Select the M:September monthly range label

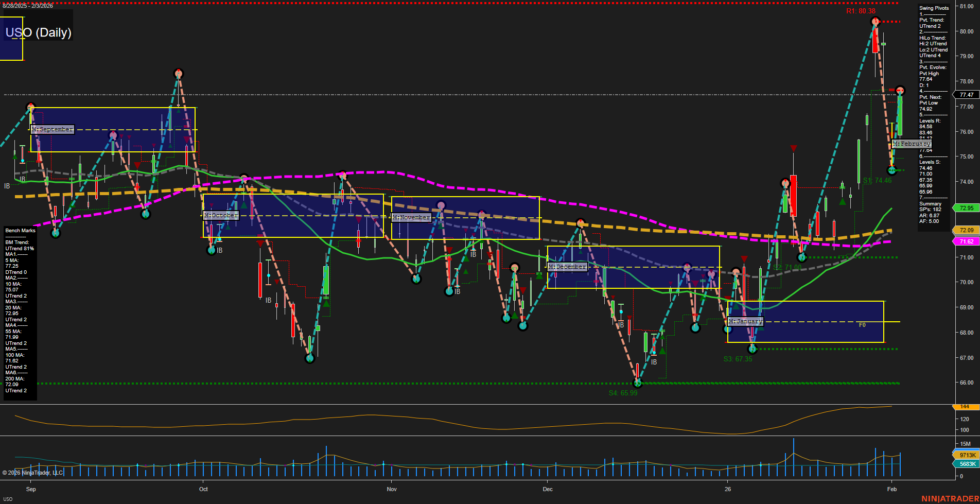52,129
